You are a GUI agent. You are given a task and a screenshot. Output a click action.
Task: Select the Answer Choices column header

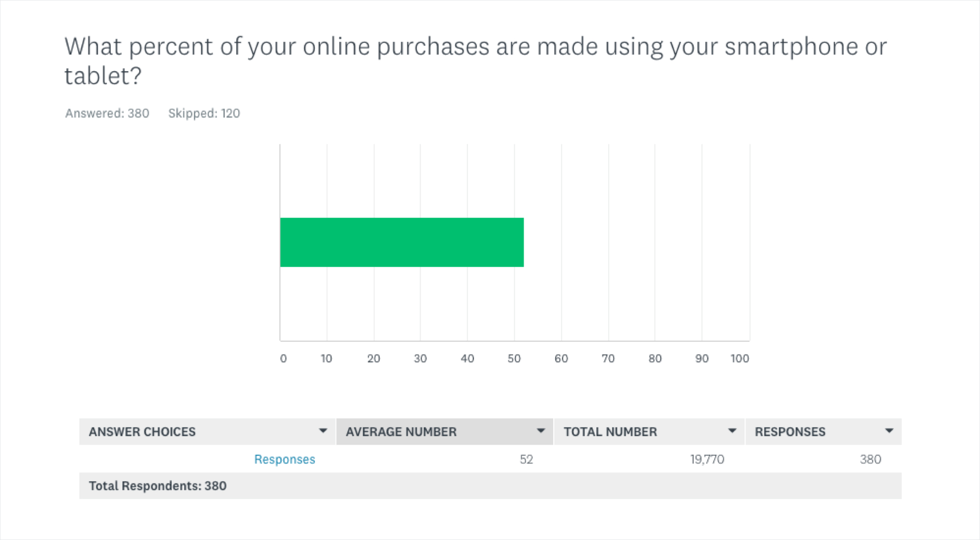(143, 431)
